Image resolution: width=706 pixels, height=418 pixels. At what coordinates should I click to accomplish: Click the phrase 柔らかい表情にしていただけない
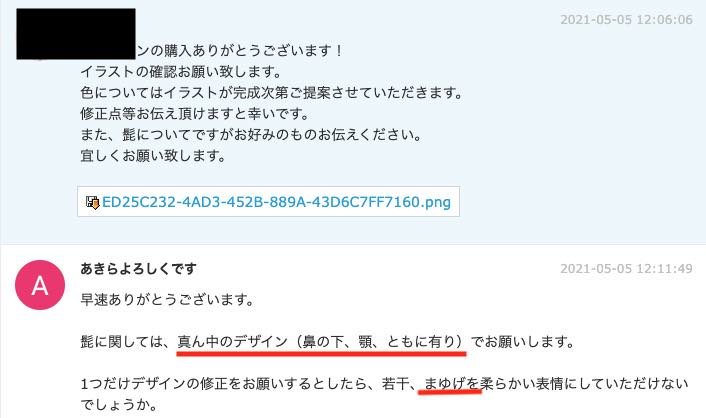coord(584,384)
